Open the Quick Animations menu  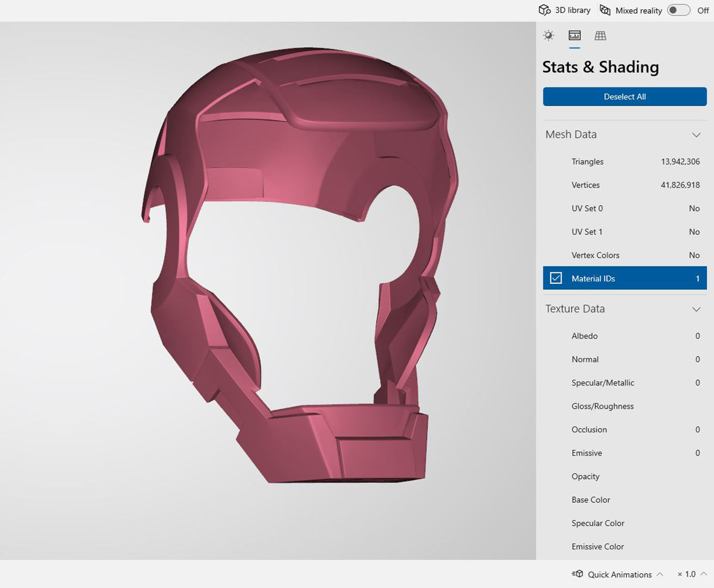[x=618, y=574]
